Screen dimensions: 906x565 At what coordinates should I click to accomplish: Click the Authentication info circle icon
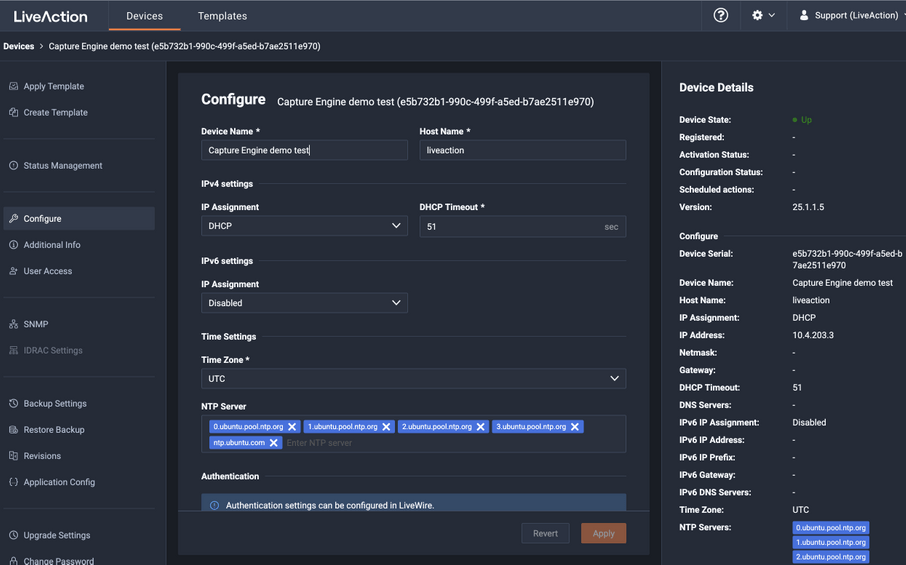coord(214,505)
